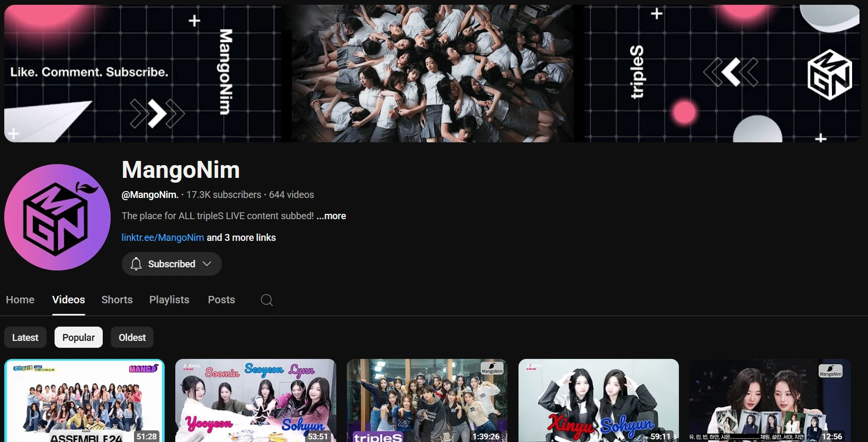This screenshot has width=868, height=442.
Task: Sort videos by Popular
Action: point(78,337)
